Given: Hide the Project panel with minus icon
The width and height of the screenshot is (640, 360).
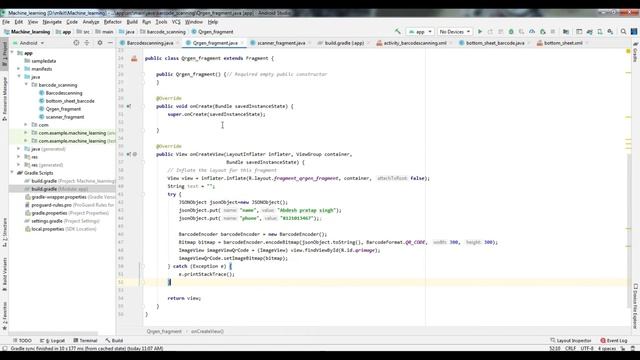Looking at the screenshot, I should tap(110, 42).
